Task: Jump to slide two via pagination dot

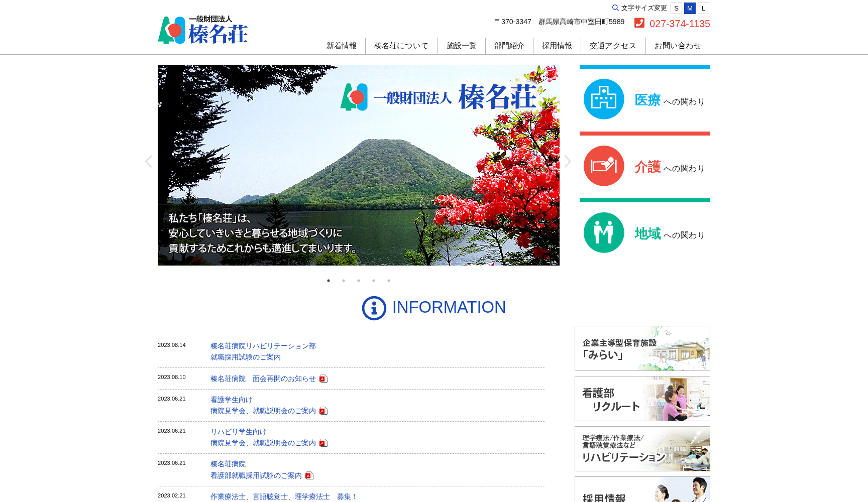Action: 344,281
